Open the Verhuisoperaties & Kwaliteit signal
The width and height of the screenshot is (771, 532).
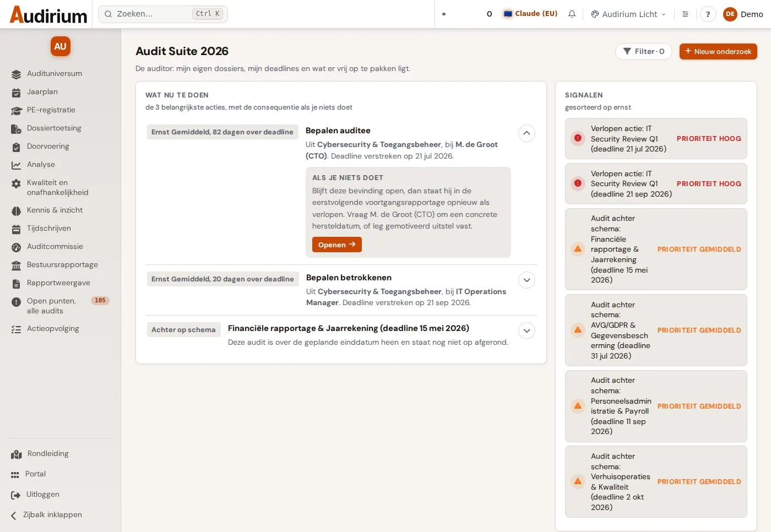pos(656,482)
